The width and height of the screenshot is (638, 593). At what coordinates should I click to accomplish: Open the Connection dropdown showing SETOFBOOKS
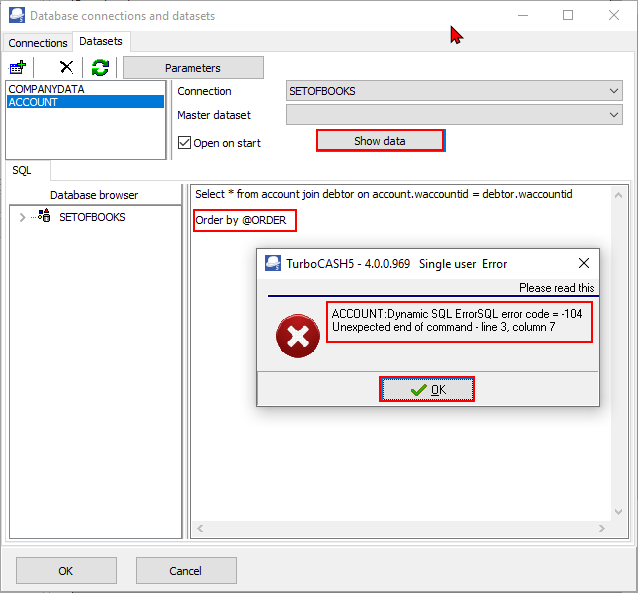[x=454, y=91]
